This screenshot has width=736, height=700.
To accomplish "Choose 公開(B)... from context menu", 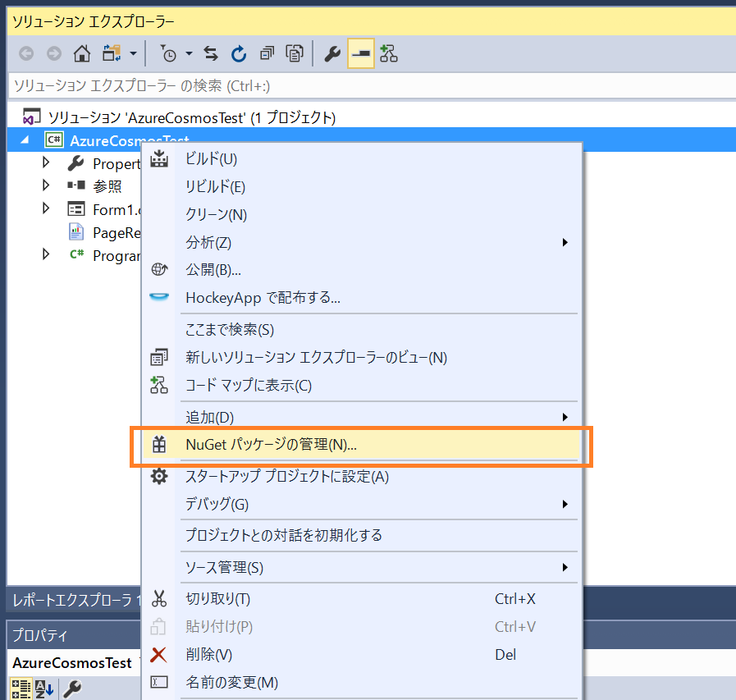I will pyautogui.click(x=362, y=270).
